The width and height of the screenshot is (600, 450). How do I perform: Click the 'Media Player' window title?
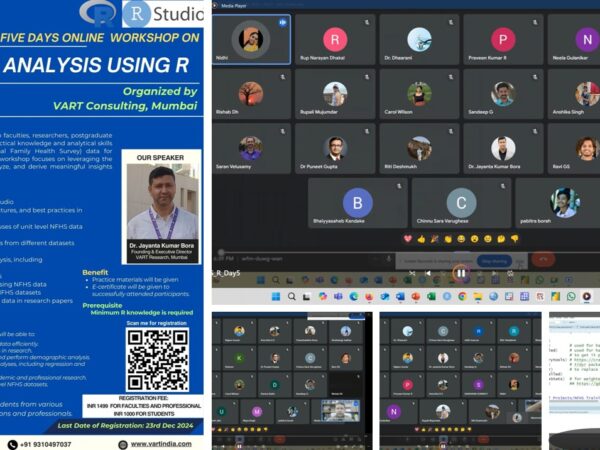pos(233,6)
